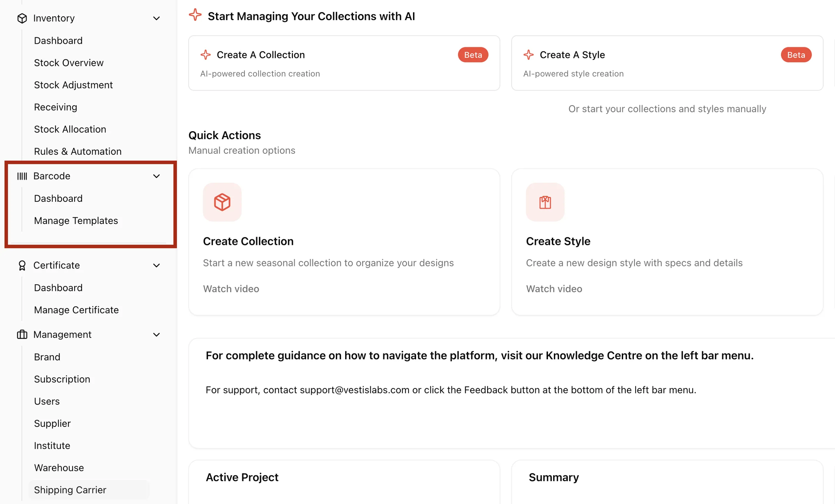This screenshot has height=504, width=835.
Task: Open Manage Certificate page
Action: pyautogui.click(x=76, y=310)
